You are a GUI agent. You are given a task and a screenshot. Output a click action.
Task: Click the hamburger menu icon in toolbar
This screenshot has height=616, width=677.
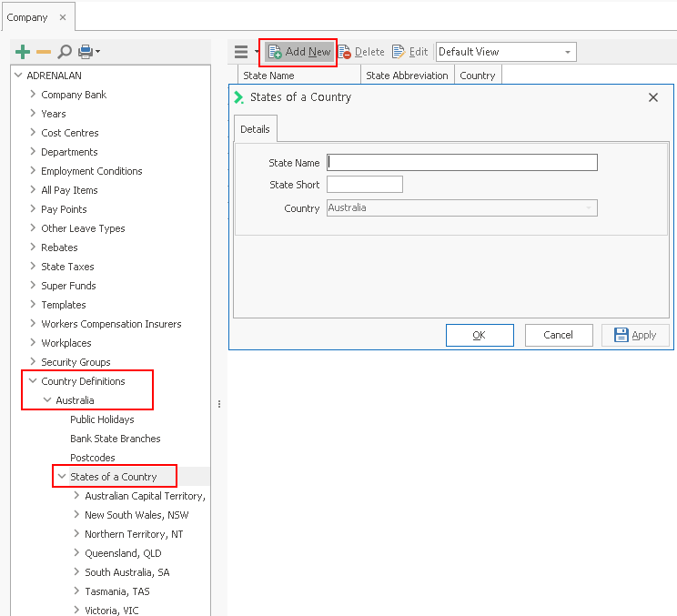coord(241,52)
